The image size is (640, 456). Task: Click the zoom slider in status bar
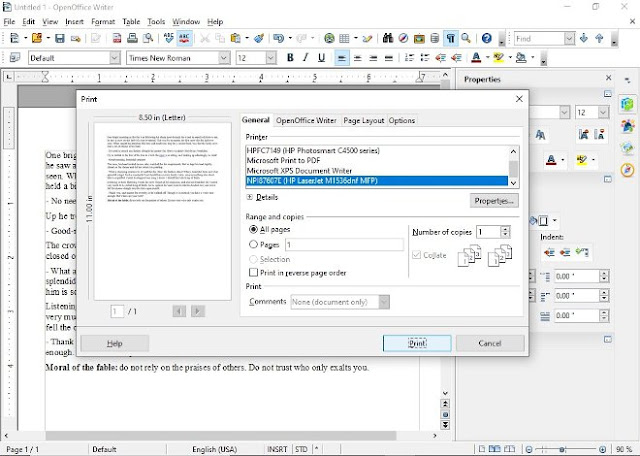tap(563, 449)
